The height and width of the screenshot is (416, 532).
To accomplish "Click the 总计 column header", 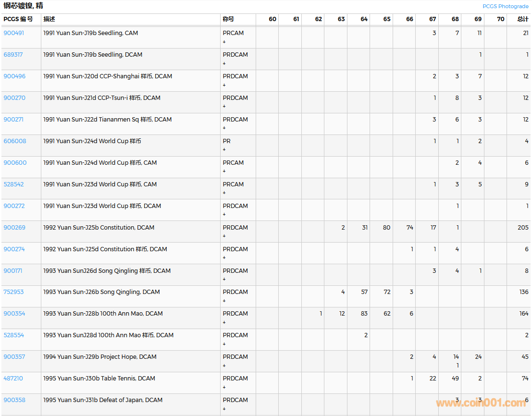I will click(x=522, y=19).
